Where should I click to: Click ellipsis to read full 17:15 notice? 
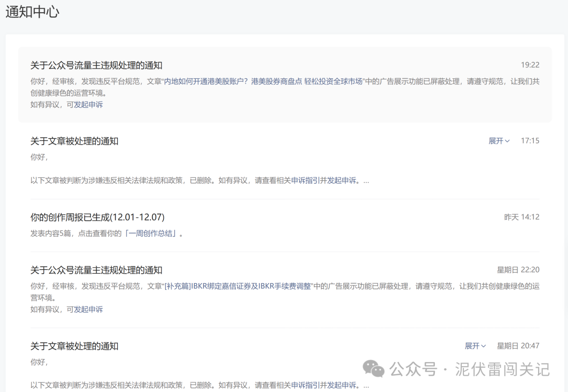pyautogui.click(x=366, y=180)
